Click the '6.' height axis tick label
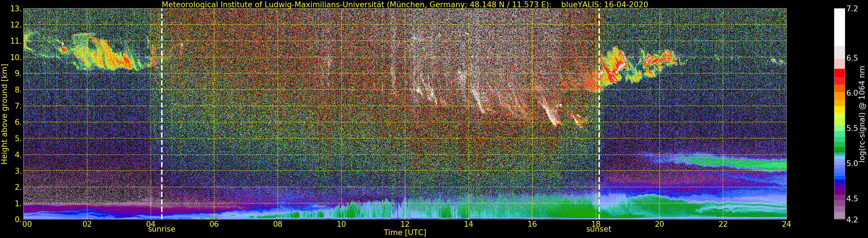868x238 pixels. point(18,122)
